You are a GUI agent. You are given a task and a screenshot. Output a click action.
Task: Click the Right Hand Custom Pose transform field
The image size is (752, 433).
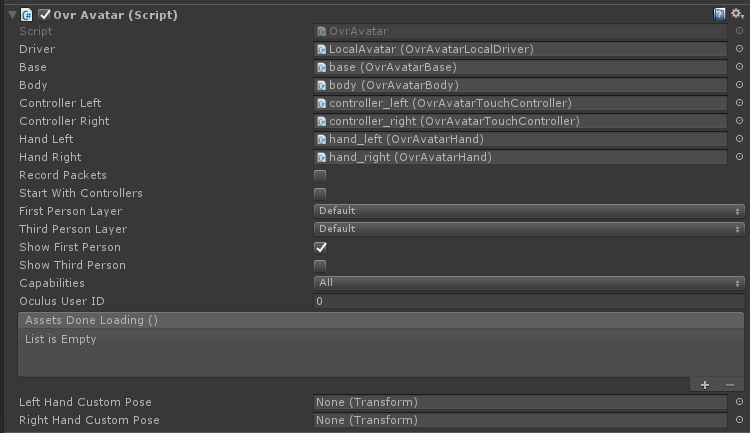pyautogui.click(x=520, y=420)
